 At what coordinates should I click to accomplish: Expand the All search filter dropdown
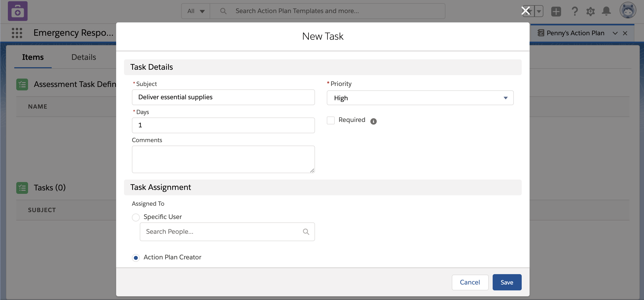[x=196, y=11]
